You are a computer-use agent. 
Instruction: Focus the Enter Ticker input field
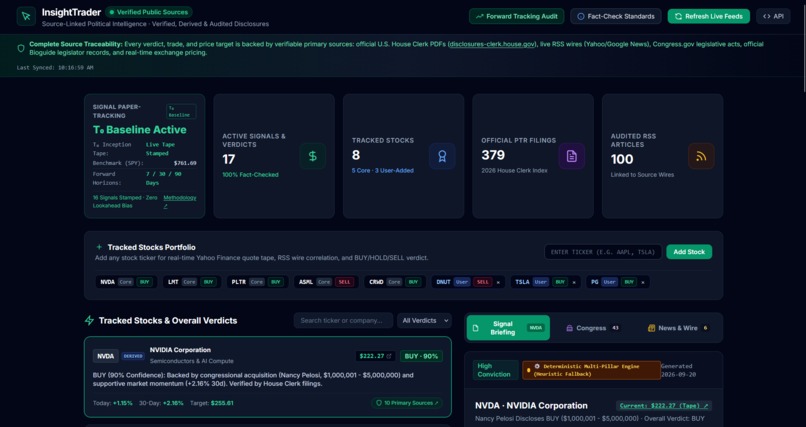[x=603, y=252]
